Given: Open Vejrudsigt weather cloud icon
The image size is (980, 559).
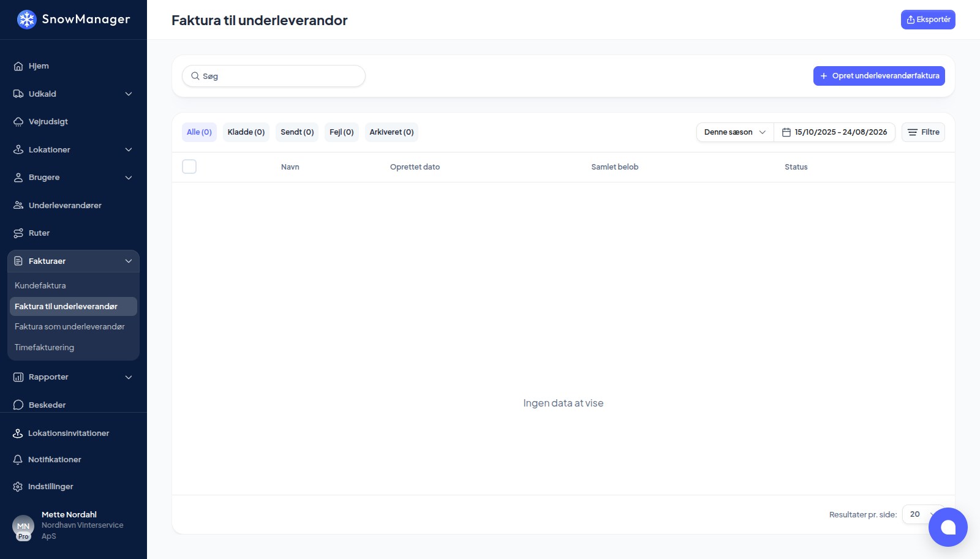Looking at the screenshot, I should [18, 122].
